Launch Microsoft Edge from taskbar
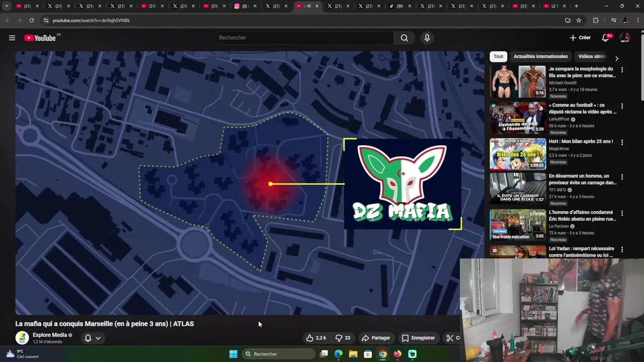 339,354
